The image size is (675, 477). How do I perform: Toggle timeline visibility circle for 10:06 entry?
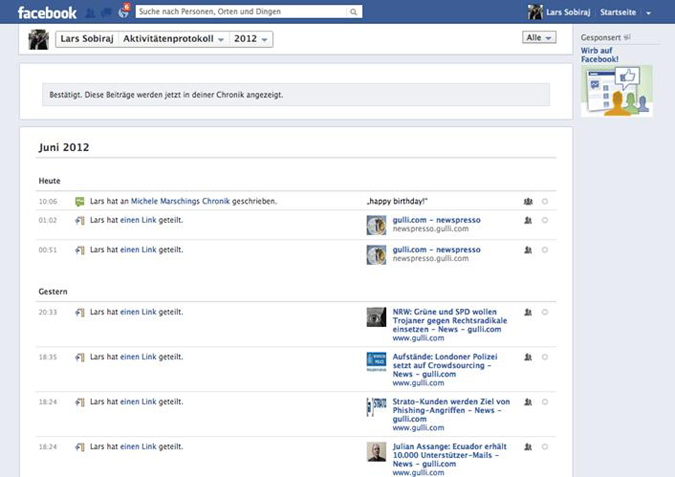pos(545,201)
